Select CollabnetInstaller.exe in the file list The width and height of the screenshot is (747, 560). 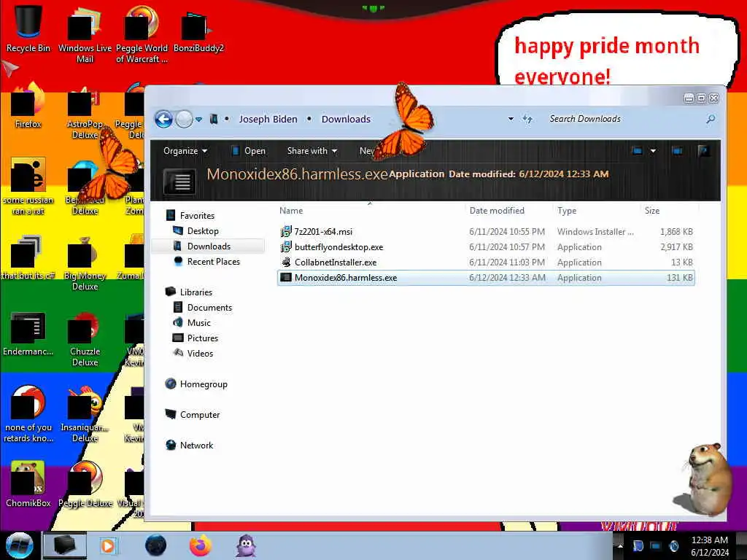coord(486,262)
